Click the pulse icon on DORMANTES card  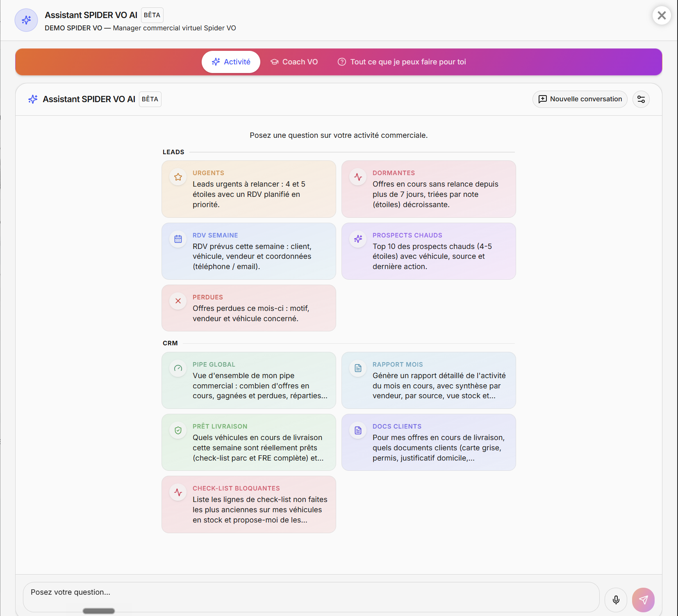click(358, 177)
